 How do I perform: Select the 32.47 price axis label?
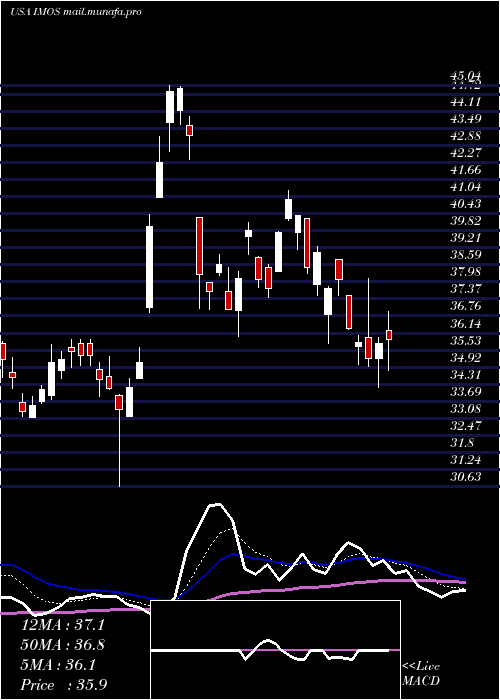(x=465, y=426)
